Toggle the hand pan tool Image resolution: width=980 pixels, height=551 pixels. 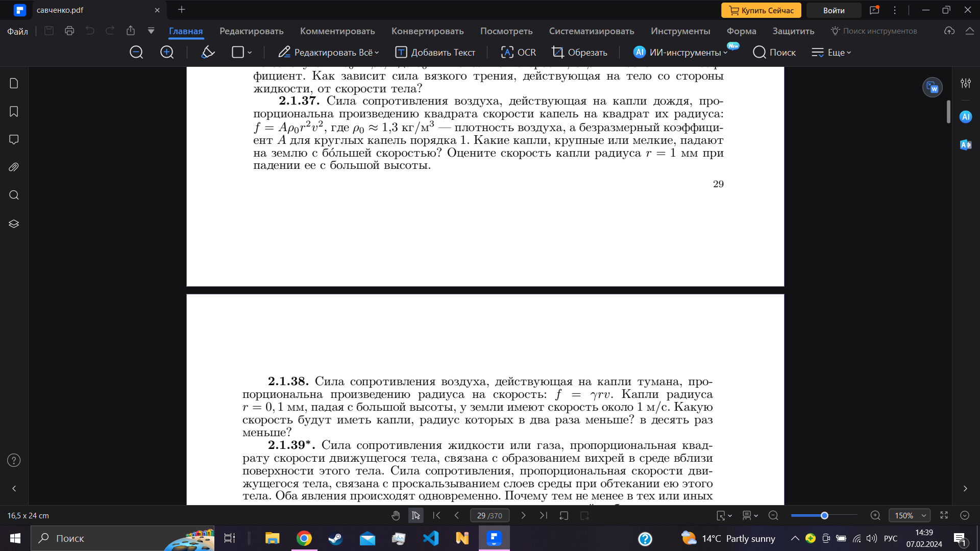point(396,516)
